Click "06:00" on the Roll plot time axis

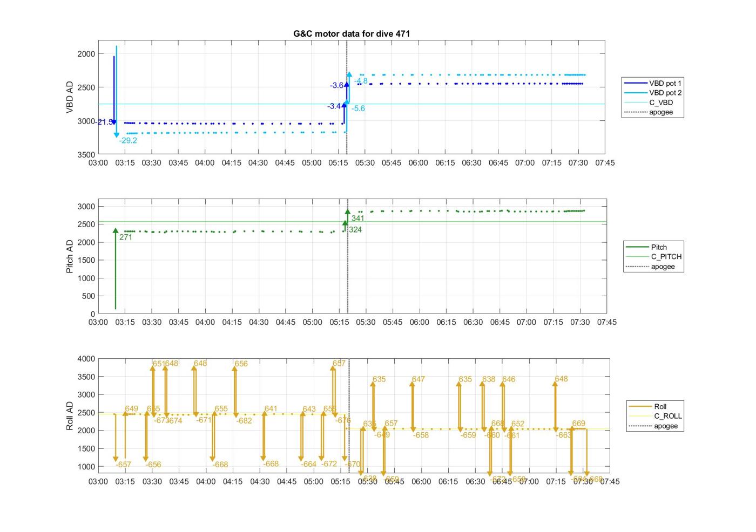(x=421, y=481)
